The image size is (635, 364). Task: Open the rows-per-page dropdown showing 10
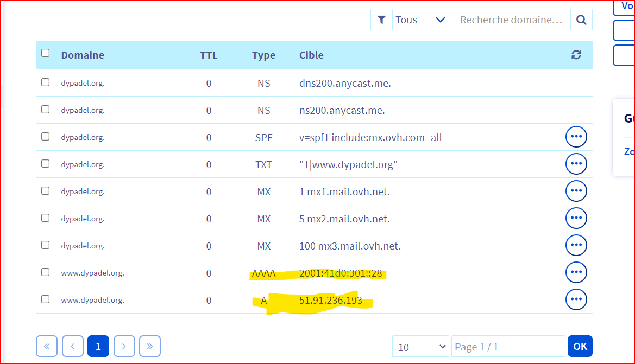420,347
